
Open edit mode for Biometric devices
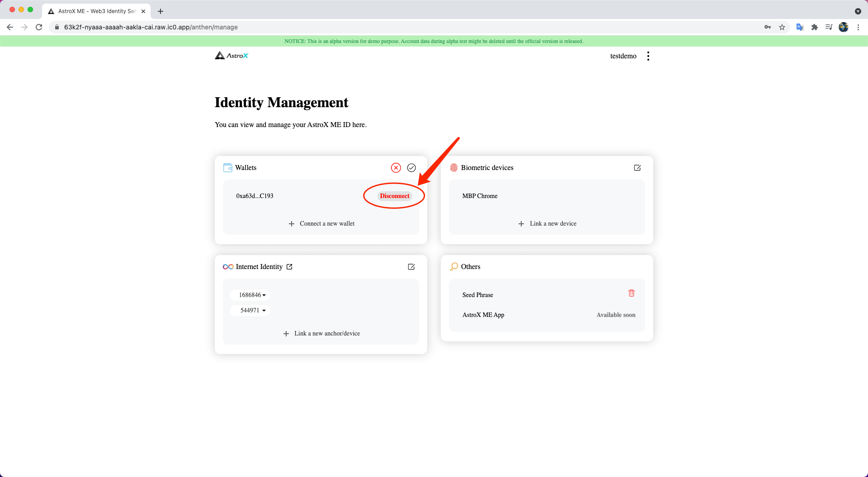(x=637, y=168)
